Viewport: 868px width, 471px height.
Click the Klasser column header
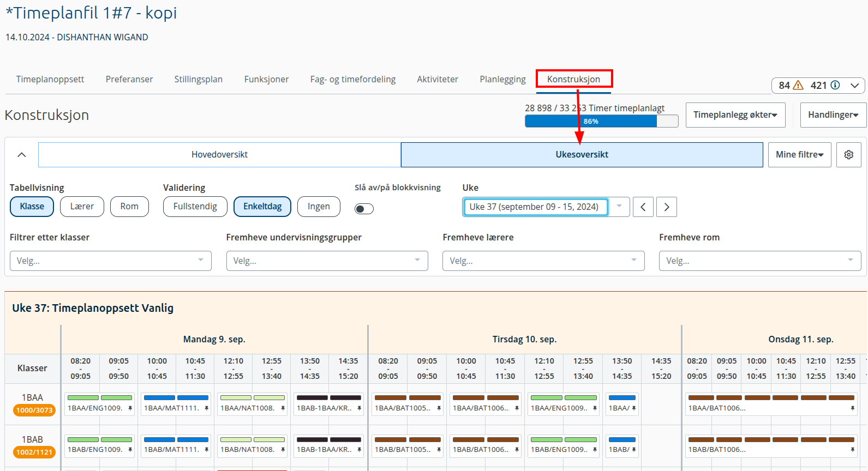pyautogui.click(x=32, y=369)
